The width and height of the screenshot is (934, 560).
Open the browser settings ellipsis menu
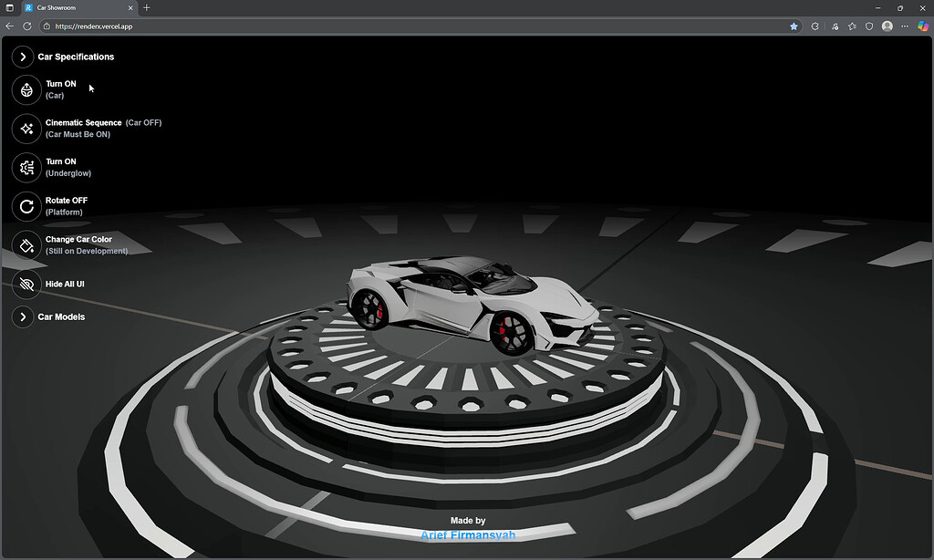[905, 26]
